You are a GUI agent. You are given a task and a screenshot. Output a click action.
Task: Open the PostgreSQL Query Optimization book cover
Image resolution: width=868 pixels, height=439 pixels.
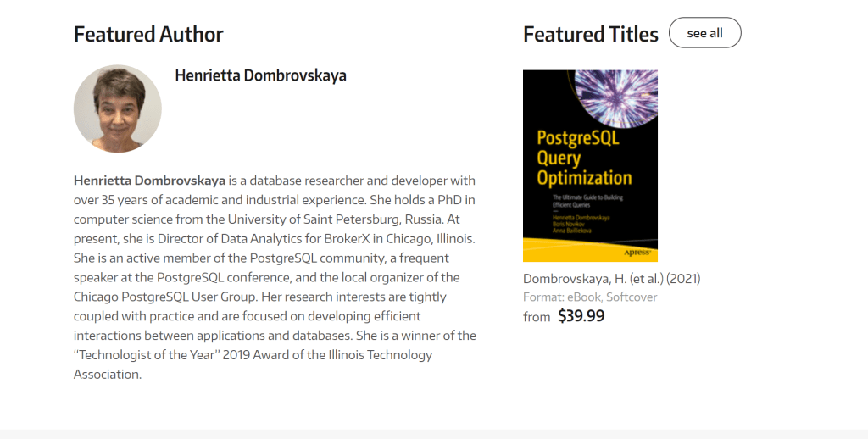[x=590, y=165]
